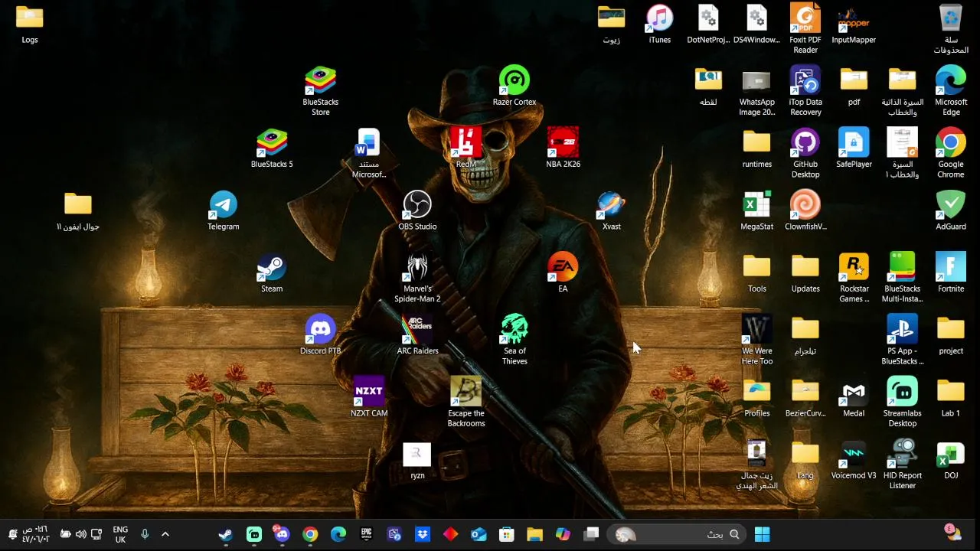Toggle the tray microphone icon
The width and height of the screenshot is (980, 551).
[145, 534]
